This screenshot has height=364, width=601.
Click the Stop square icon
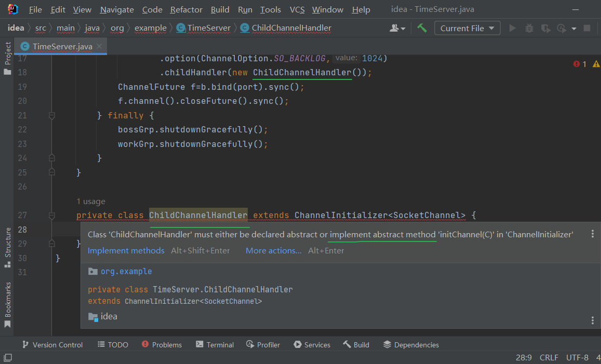click(587, 29)
